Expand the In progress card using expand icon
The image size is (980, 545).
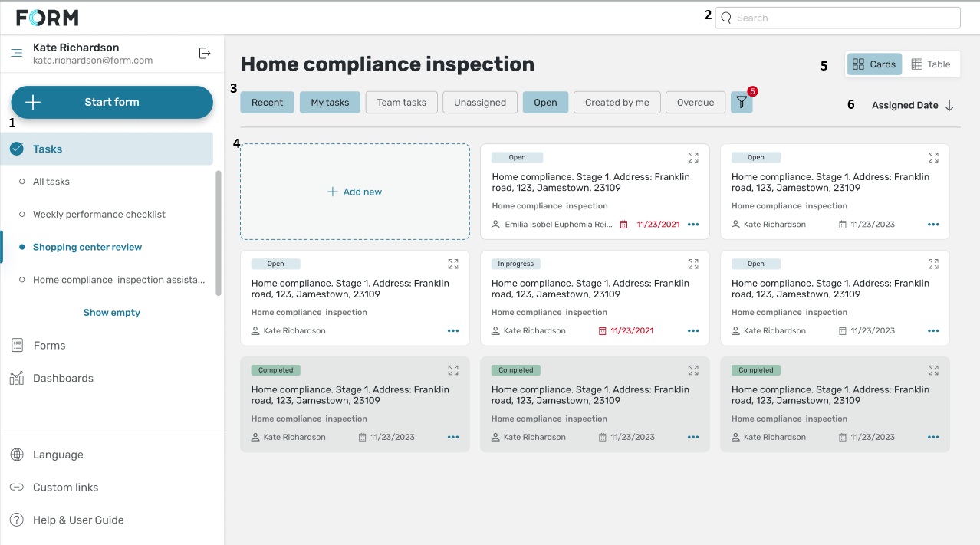coord(693,264)
